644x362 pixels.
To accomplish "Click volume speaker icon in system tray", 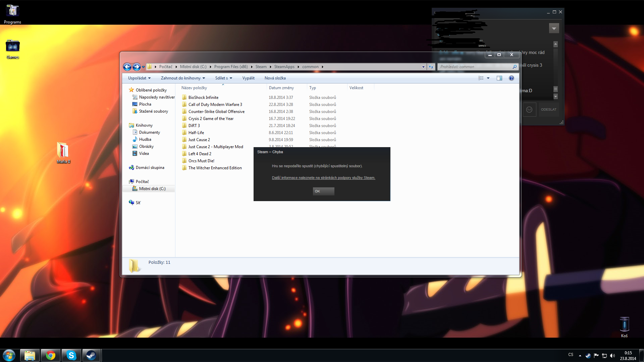I will pyautogui.click(x=612, y=356).
